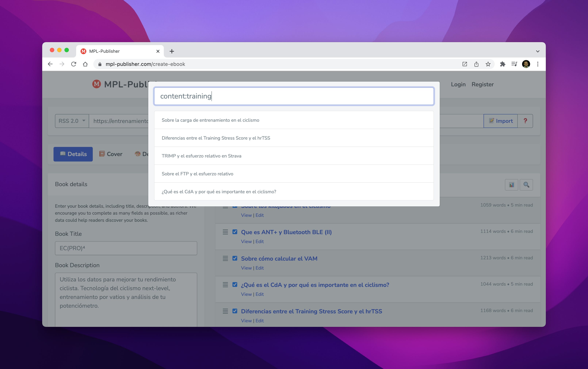This screenshot has height=369, width=588.
Task: Expand the Chrome tab search chevron
Action: click(x=537, y=51)
